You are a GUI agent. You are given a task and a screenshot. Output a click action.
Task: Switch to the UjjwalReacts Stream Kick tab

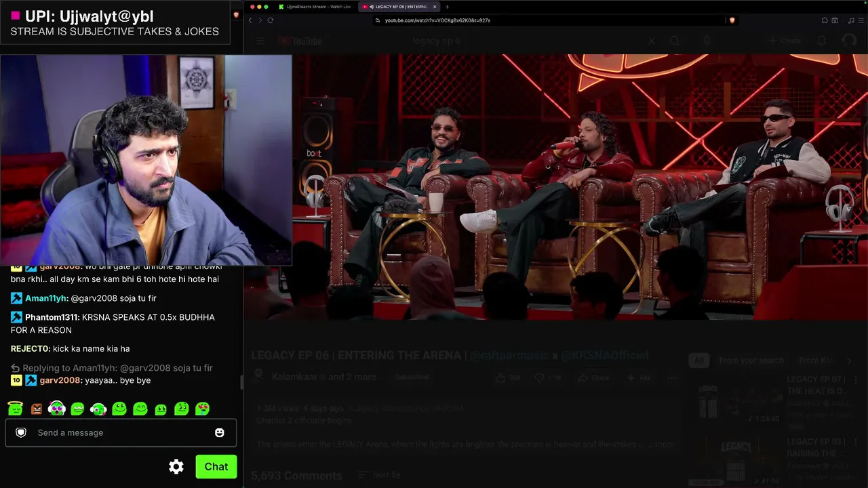coord(314,7)
